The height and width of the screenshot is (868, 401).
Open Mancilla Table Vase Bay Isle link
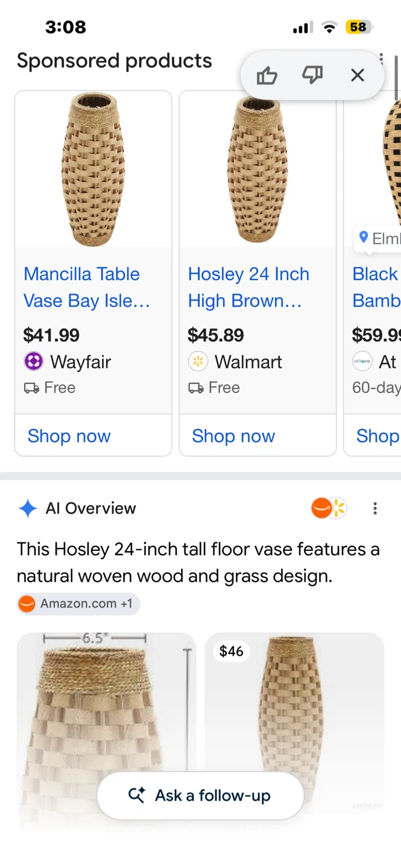pyautogui.click(x=87, y=287)
